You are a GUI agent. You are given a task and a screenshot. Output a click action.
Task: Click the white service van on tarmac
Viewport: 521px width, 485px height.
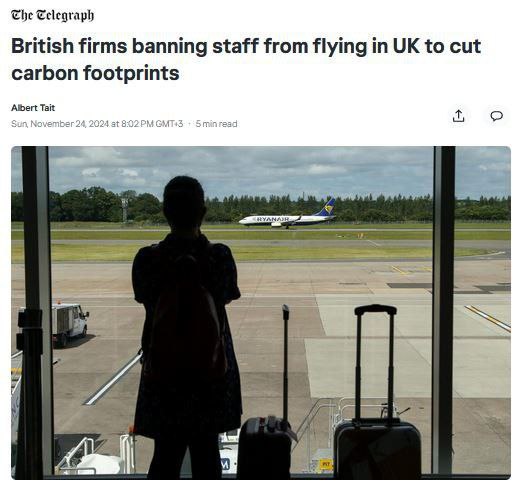pos(69,323)
